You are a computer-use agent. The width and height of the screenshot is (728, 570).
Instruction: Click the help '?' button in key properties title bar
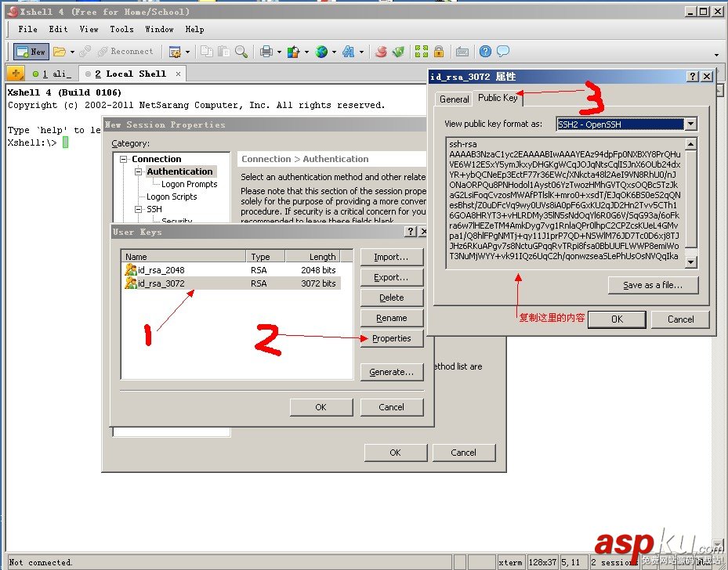pos(692,77)
